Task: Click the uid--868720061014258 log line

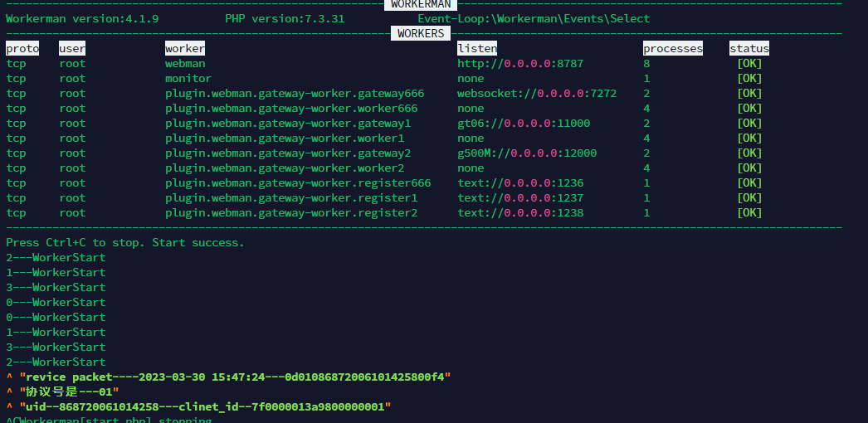Action: coord(198,407)
